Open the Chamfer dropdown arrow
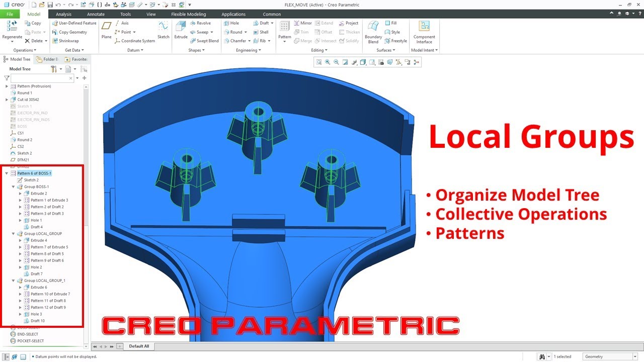 [250, 41]
